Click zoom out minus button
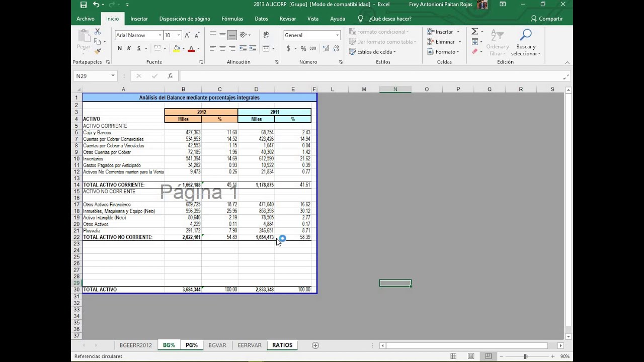 (x=501, y=356)
